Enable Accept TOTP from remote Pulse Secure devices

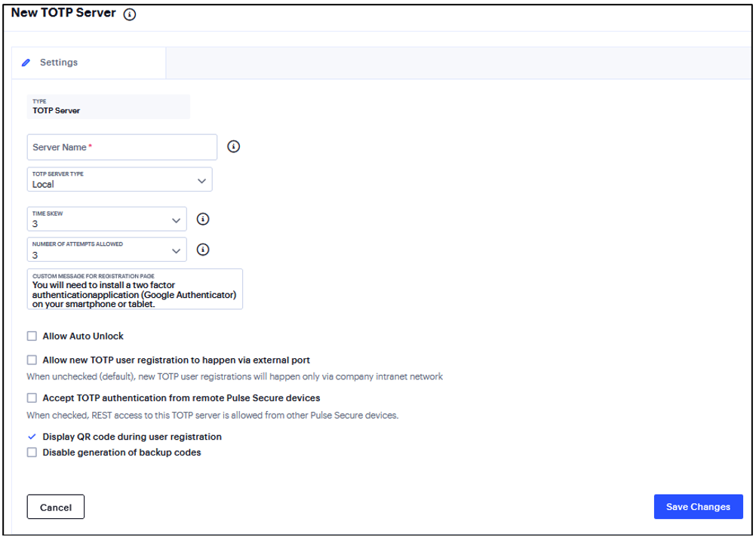point(31,397)
